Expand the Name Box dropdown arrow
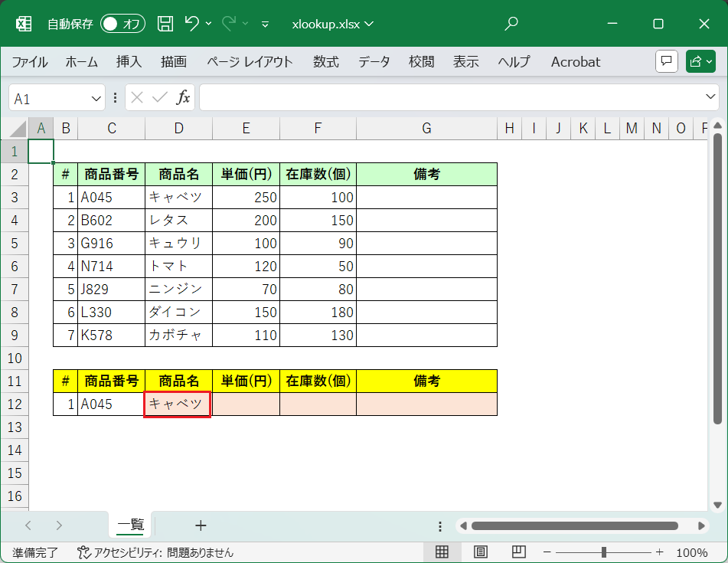The image size is (728, 563). coord(96,98)
